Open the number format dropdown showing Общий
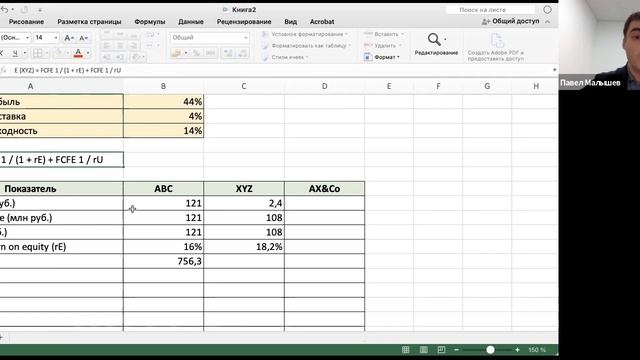This screenshot has width=640, height=360. click(x=209, y=38)
